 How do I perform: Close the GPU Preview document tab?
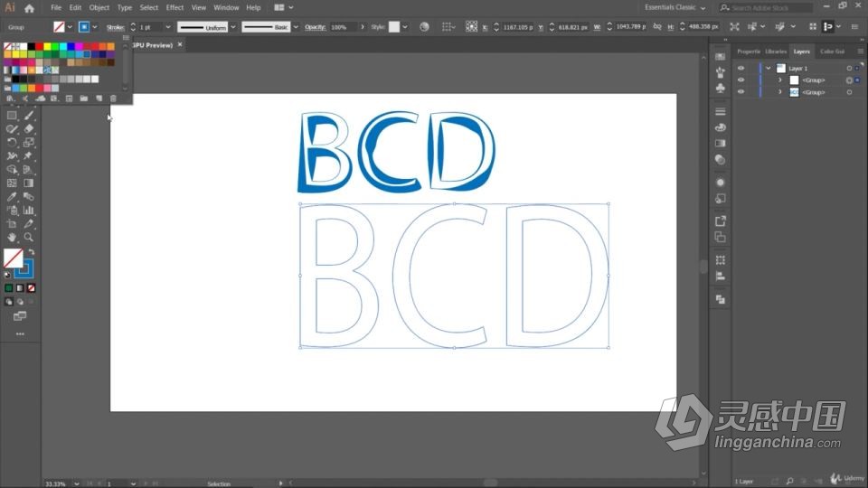tap(180, 44)
